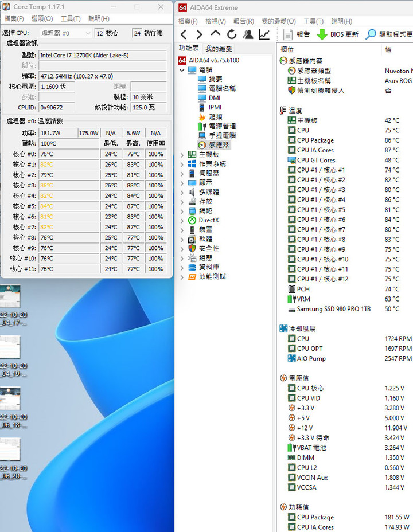Click the 網路 network tree icon

192,211
